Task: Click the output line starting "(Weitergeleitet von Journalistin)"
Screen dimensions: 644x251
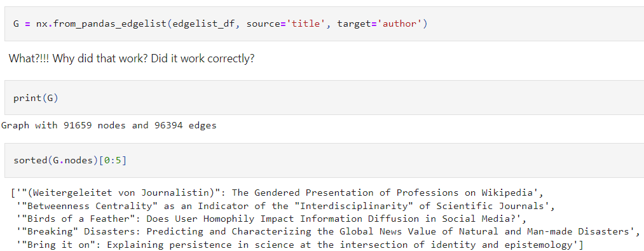Action: pyautogui.click(x=277, y=193)
